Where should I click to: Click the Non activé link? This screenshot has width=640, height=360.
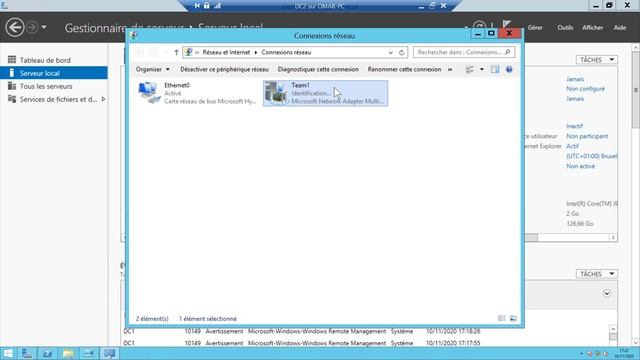click(580, 166)
